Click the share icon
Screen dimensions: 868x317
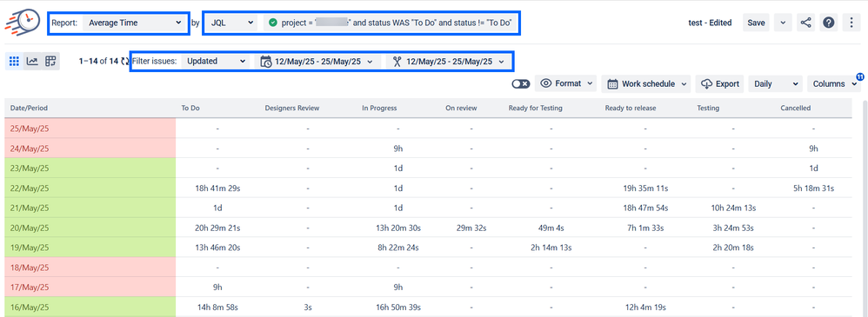tap(806, 23)
